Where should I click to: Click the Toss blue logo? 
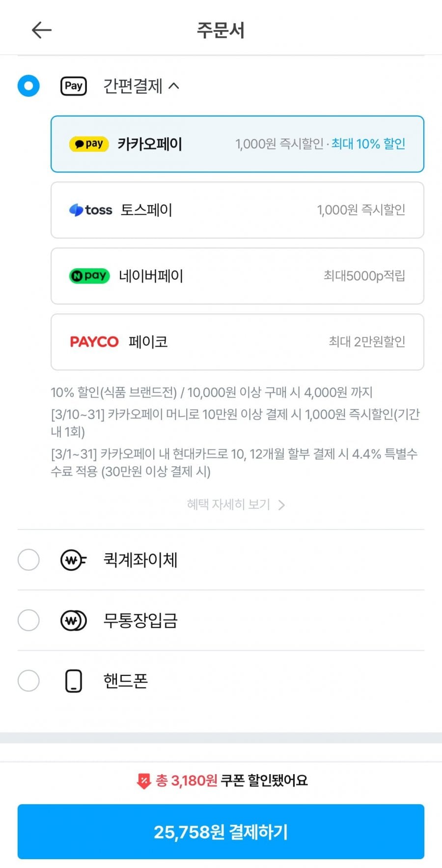pyautogui.click(x=90, y=210)
